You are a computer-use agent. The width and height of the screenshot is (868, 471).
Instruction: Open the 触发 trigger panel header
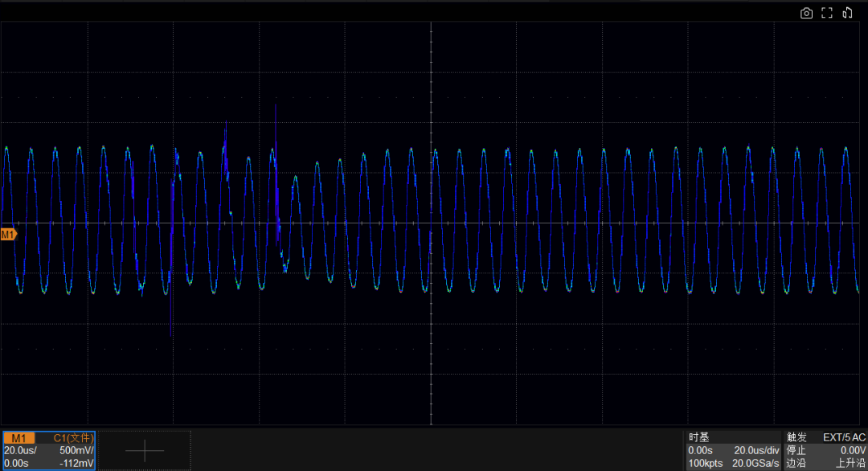pyautogui.click(x=796, y=437)
